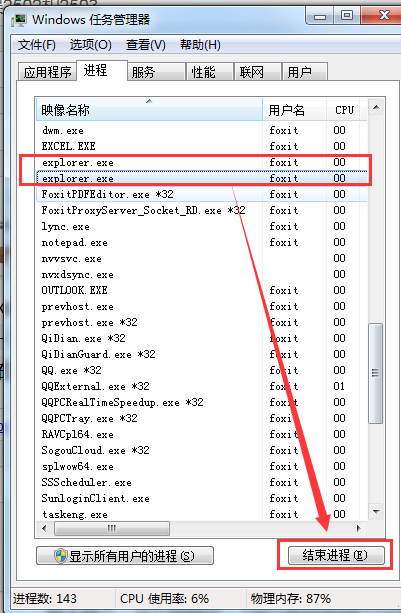Click the vertical scrollbar up arrow
The height and width of the screenshot is (613, 401).
click(376, 108)
